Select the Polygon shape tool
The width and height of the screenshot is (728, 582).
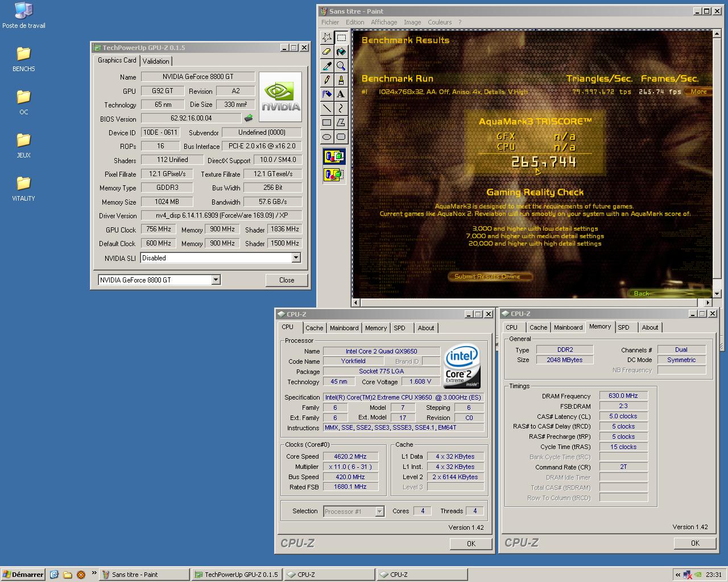point(341,122)
